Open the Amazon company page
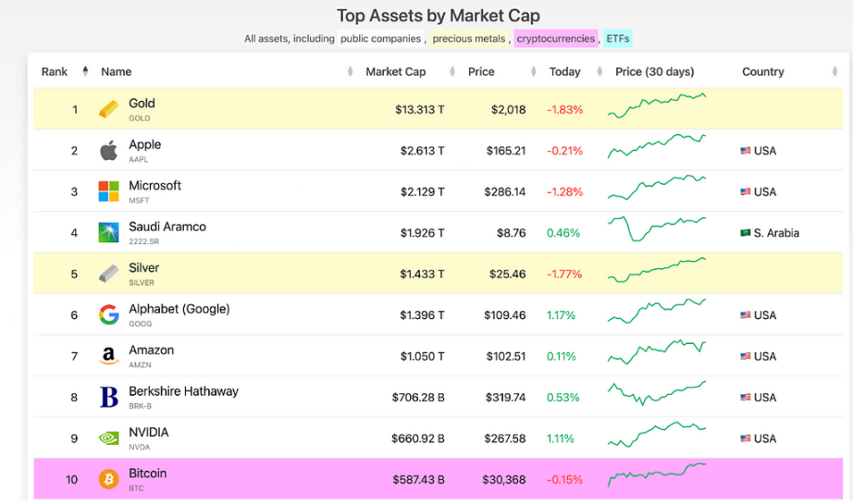The height and width of the screenshot is (504, 853). [151, 350]
